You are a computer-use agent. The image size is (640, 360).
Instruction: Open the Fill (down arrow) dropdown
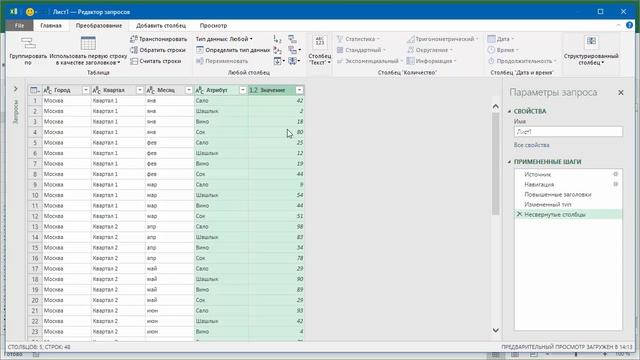[x=279, y=61]
